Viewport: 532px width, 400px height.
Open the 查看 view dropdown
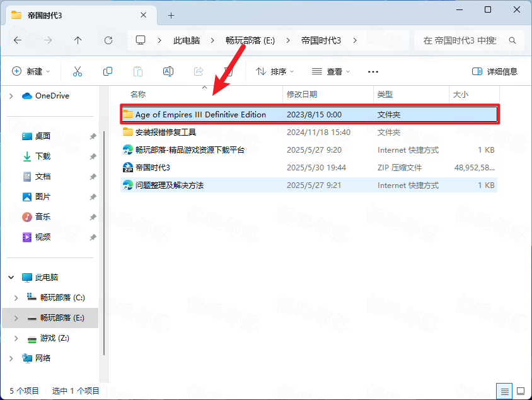(331, 71)
